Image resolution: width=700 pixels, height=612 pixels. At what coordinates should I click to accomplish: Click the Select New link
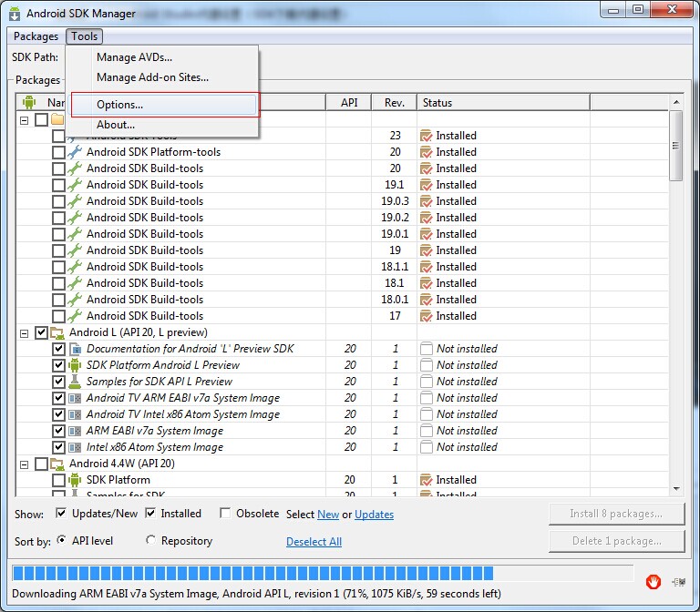328,515
